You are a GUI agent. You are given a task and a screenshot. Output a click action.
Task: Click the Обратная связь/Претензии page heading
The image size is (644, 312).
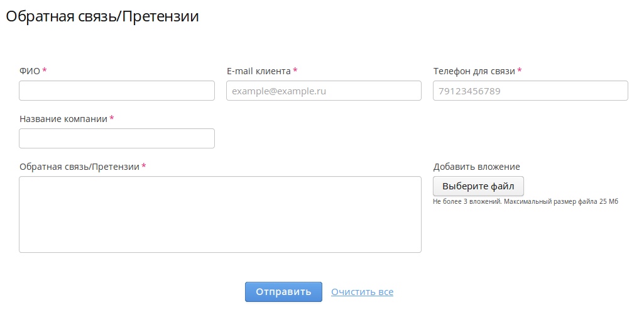click(102, 17)
